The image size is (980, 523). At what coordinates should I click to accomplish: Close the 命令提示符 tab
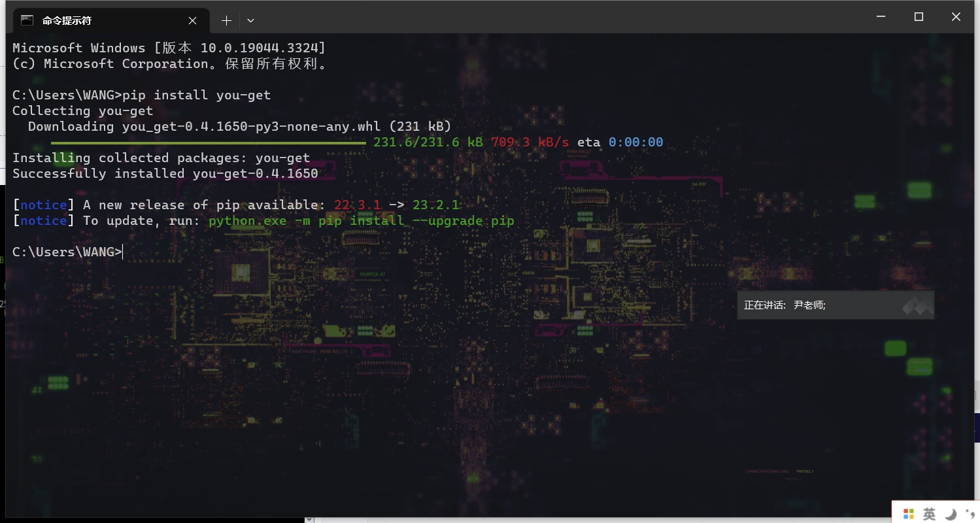(192, 20)
